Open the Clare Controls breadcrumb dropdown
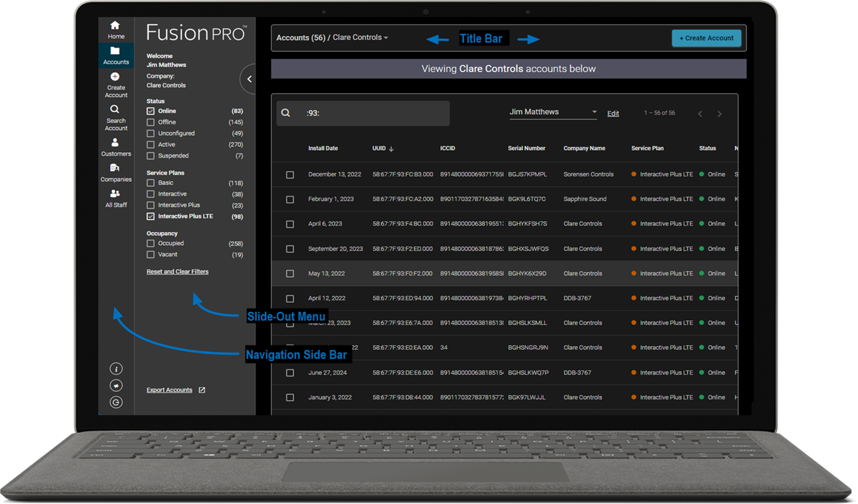Viewport: 858px width, 504px height. tap(360, 38)
